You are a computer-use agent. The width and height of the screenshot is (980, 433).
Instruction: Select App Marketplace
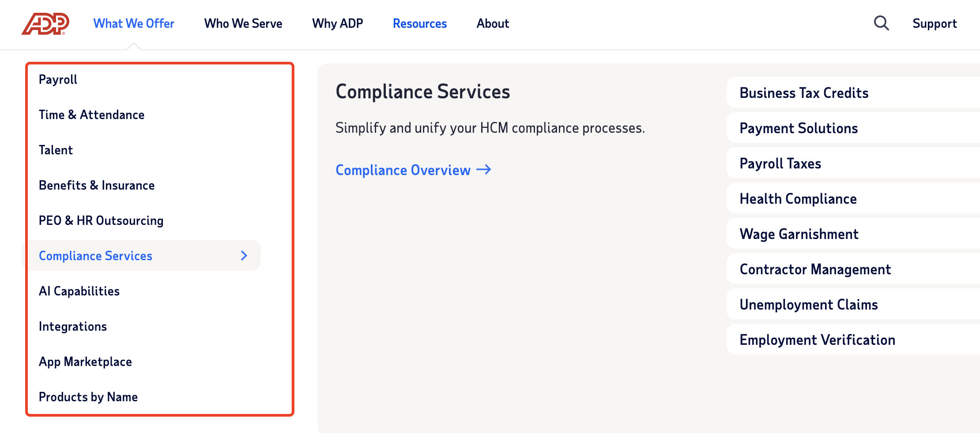point(85,362)
